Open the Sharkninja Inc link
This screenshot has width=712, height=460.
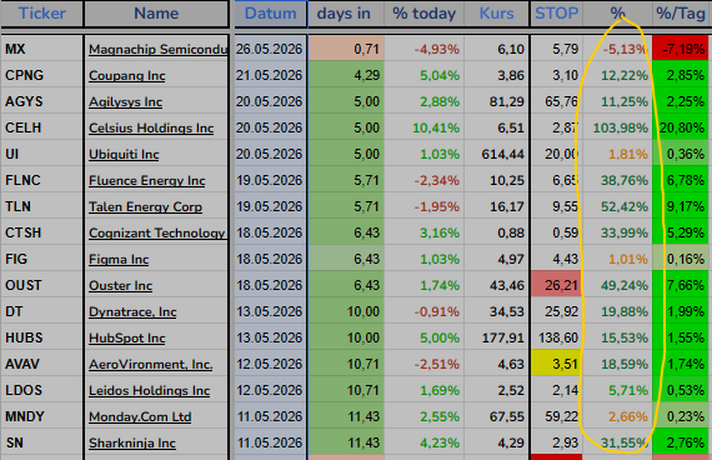click(x=132, y=443)
